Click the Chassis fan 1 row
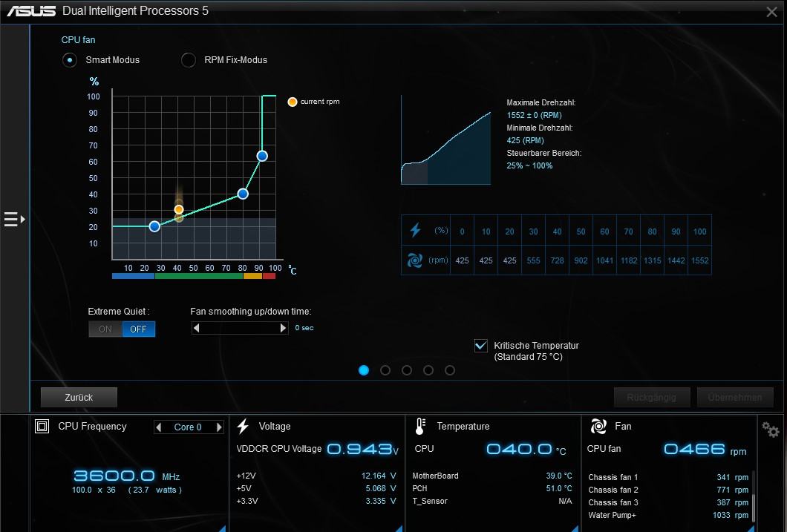The width and height of the screenshot is (787, 532). [x=668, y=477]
